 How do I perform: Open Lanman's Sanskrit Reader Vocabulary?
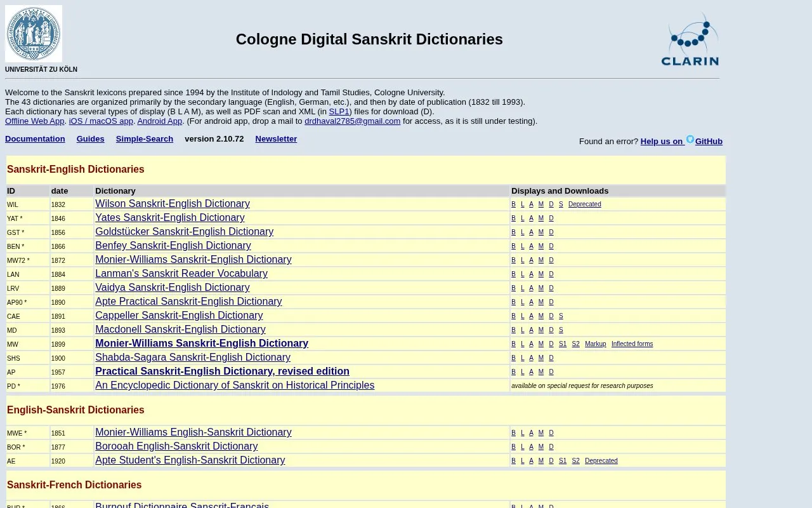[181, 274]
